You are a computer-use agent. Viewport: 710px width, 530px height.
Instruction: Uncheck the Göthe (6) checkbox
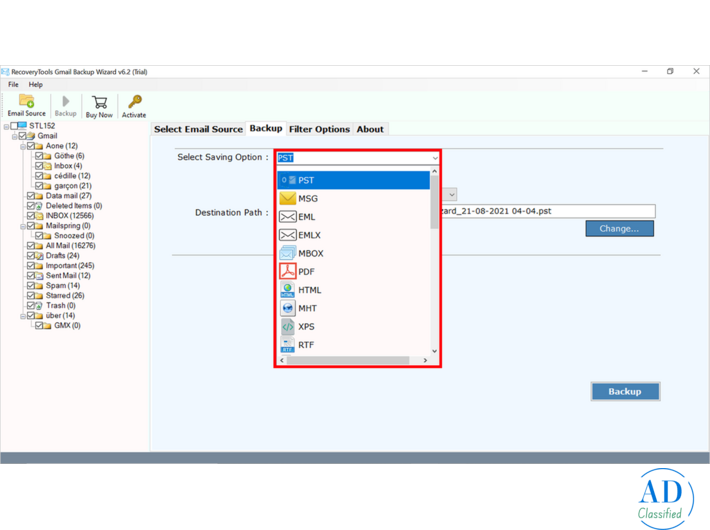[x=39, y=156]
